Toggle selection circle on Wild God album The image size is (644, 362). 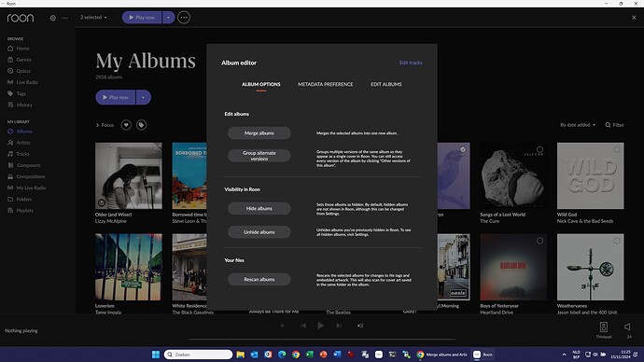[617, 149]
